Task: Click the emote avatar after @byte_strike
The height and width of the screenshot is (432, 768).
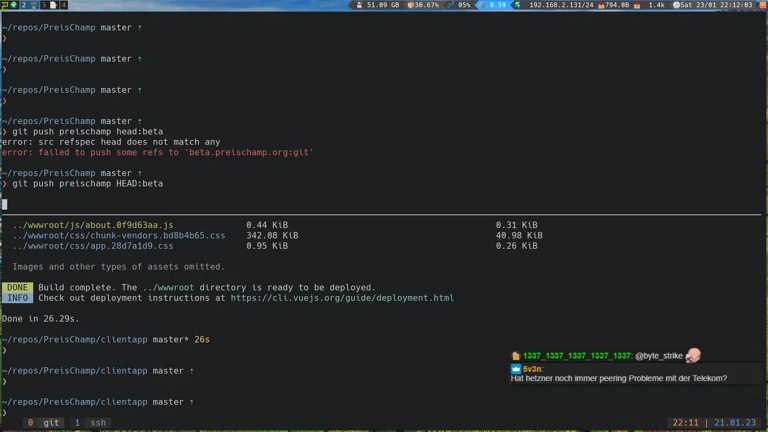Action: tap(693, 355)
